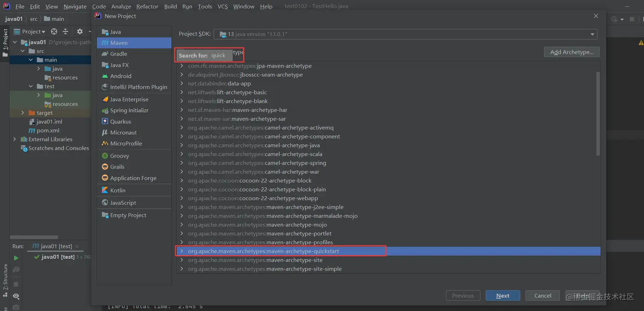644x311 pixels.
Task: Select maven-archetype-mojo archetype
Action: point(257,225)
